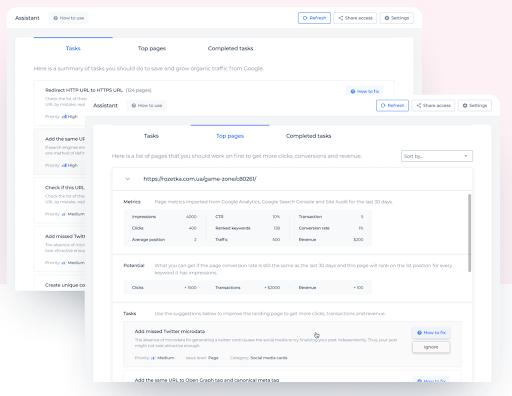This screenshot has width=512, height=396.
Task: Click the share icon in back window
Action: 341,18
